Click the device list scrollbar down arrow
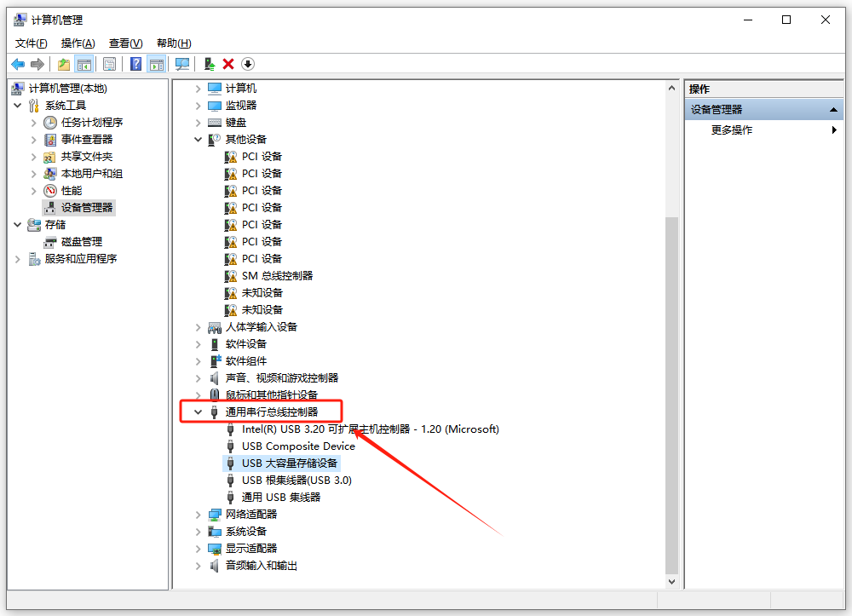Viewport: 852px width, 616px height. [671, 581]
